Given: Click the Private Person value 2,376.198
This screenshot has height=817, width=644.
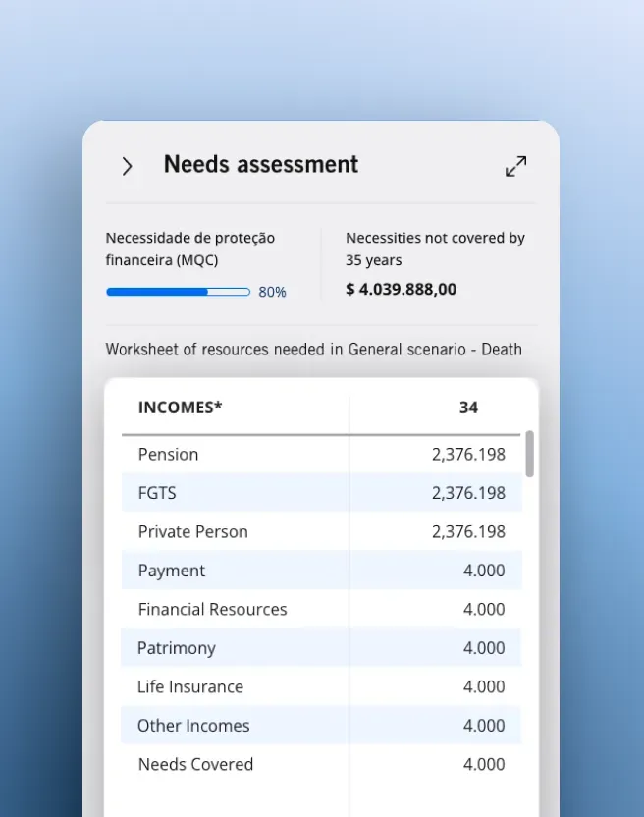Looking at the screenshot, I should pyautogui.click(x=468, y=532).
